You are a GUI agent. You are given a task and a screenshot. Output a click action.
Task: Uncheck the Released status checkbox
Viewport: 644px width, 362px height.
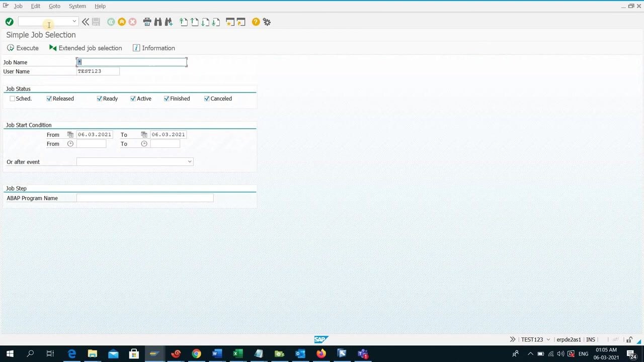pyautogui.click(x=49, y=99)
